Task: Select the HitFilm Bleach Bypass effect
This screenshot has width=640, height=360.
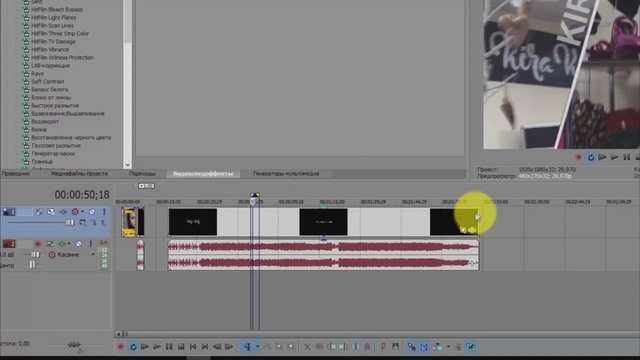Action: click(x=57, y=9)
